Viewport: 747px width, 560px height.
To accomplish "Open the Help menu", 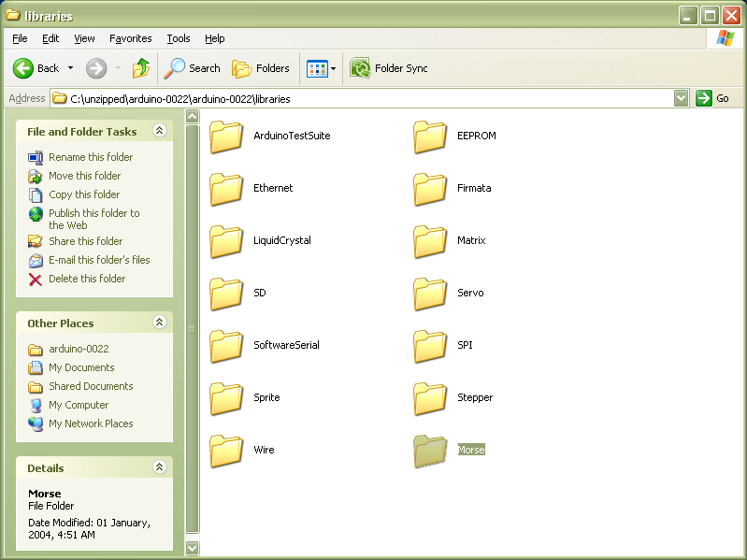I will 214,38.
